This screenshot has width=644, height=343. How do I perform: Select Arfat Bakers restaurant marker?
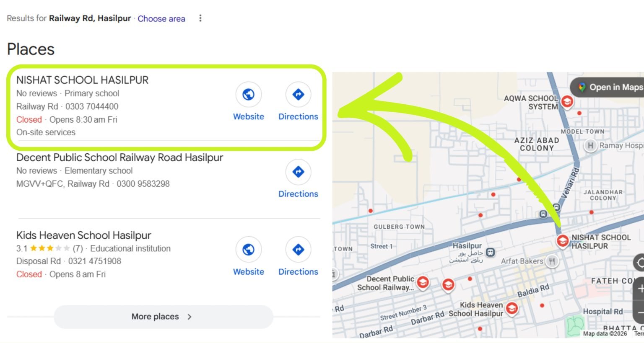552,261
